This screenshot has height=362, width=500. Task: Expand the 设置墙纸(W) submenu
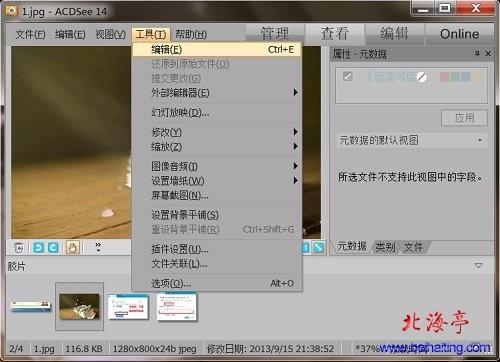pos(217,181)
